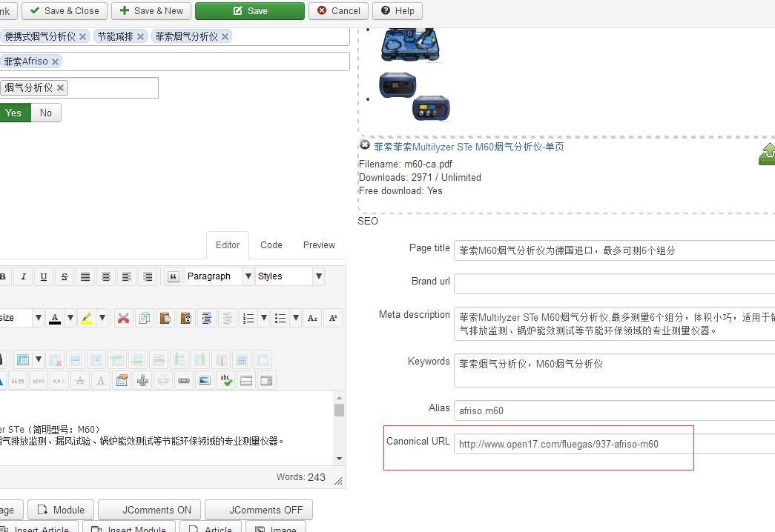
Task: Justify text alignment in editor toolbar
Action: 85,276
